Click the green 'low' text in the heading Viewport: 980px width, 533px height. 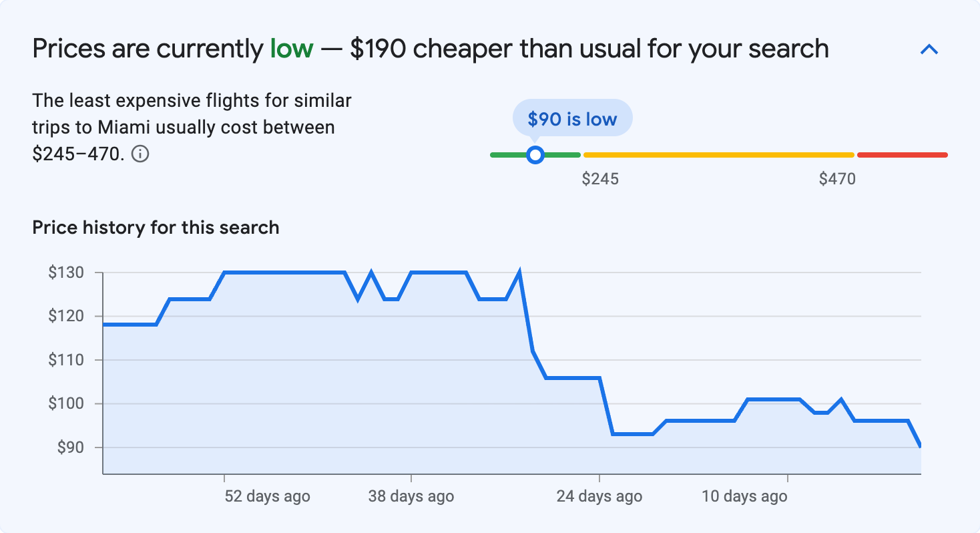pos(291,48)
